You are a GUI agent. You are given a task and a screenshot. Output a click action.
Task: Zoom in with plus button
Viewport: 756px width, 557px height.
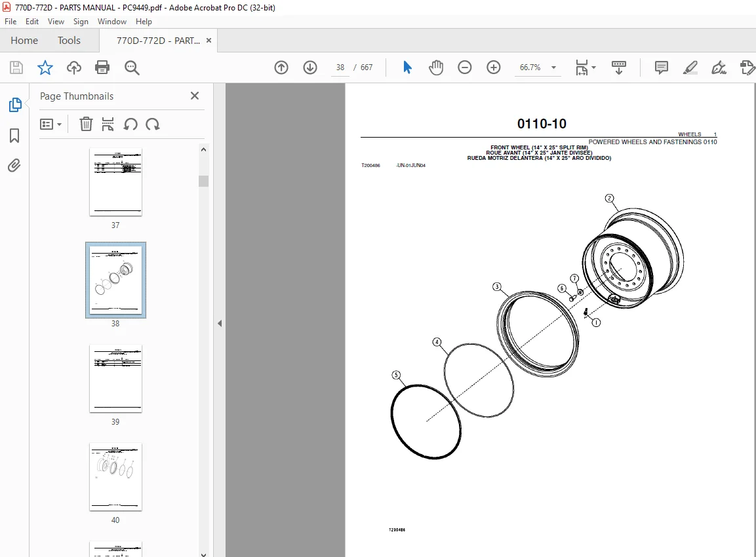pyautogui.click(x=493, y=67)
